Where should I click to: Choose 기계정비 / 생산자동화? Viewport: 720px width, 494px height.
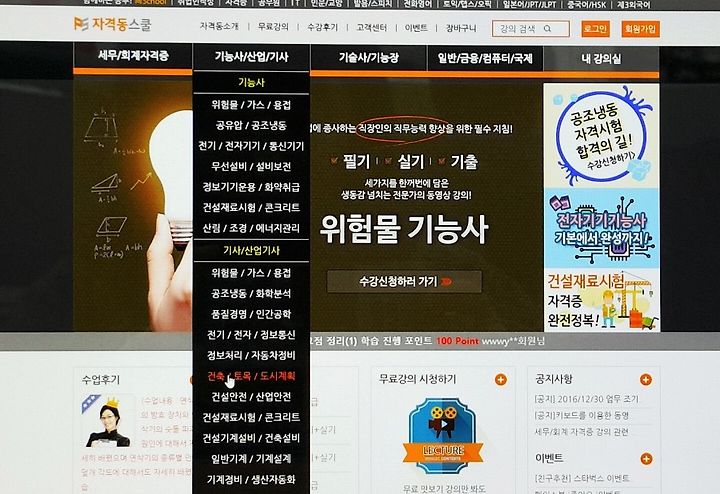[x=251, y=479]
